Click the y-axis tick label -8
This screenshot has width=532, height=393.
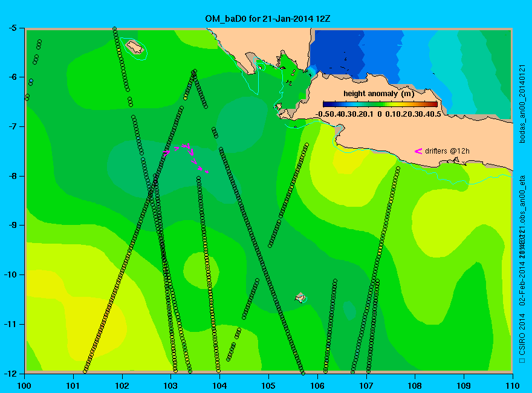12,176
